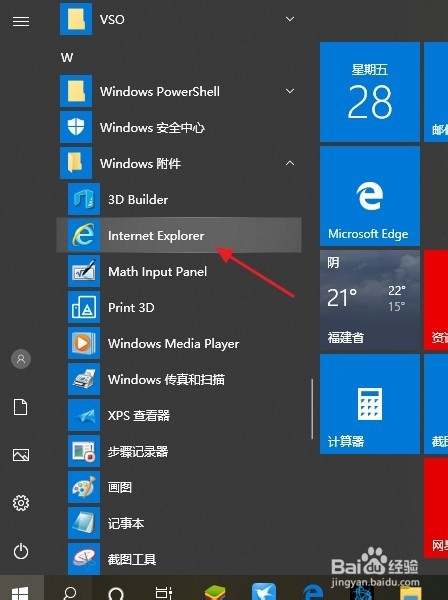This screenshot has width=448, height=600.
Task: Open the Windows Media Player icon
Action: point(84,343)
